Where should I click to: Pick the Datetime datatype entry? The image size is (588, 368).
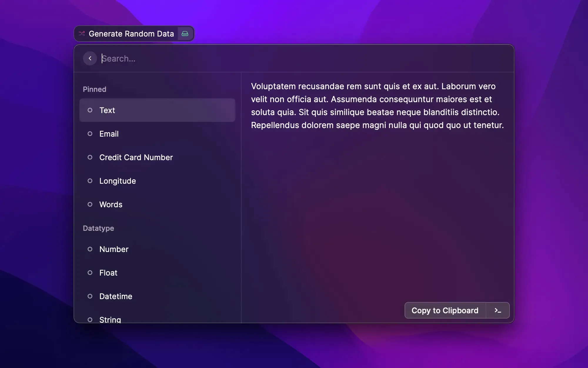point(116,296)
